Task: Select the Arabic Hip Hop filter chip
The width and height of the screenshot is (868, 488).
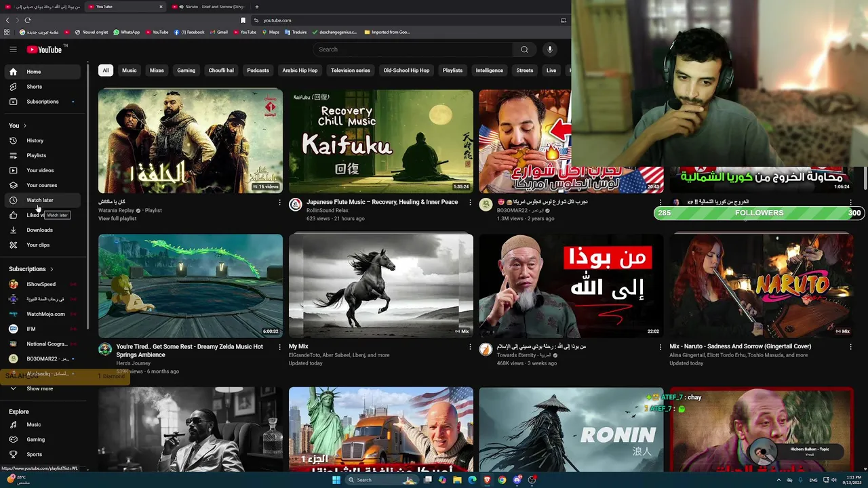Action: click(x=300, y=70)
